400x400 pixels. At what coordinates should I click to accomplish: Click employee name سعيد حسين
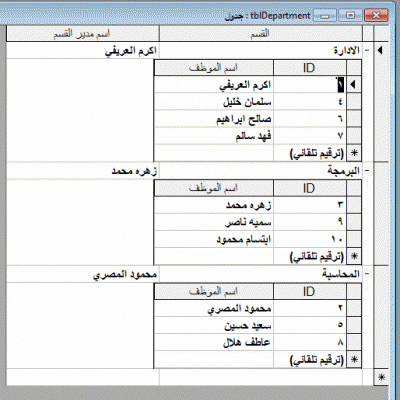tap(214, 325)
